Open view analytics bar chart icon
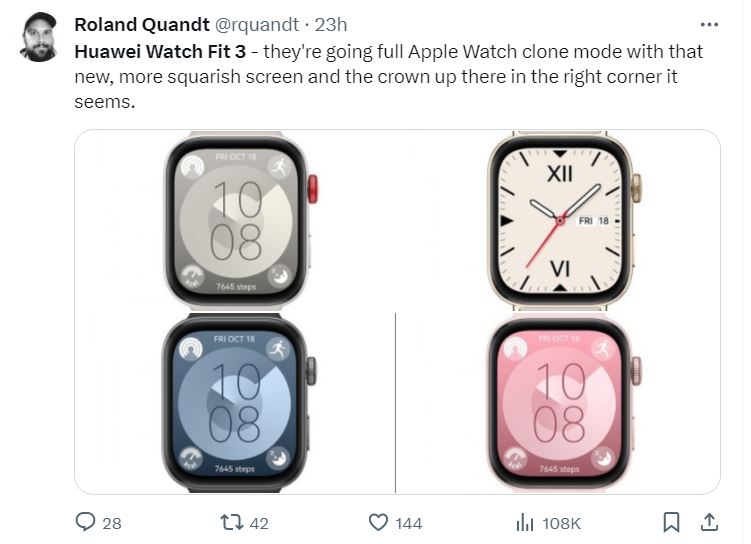 pyautogui.click(x=524, y=522)
